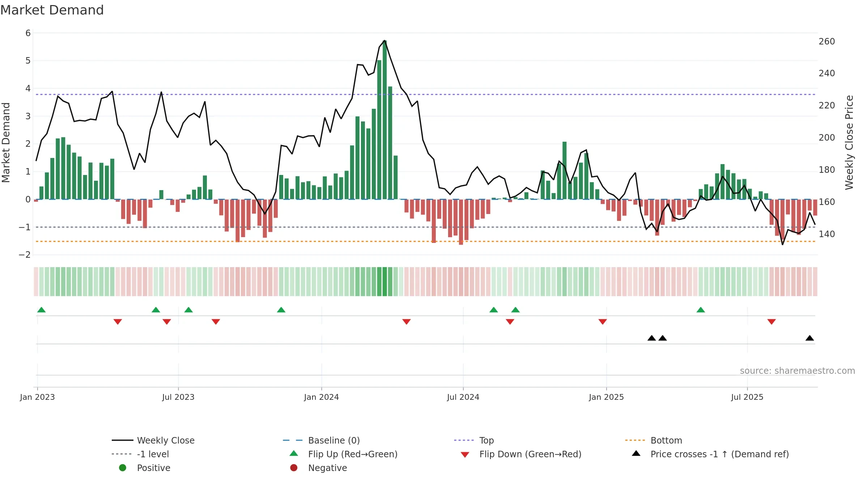The height and width of the screenshot is (488, 868).
Task: Click the red Flip Down triangle in April 2024
Action: [407, 322]
